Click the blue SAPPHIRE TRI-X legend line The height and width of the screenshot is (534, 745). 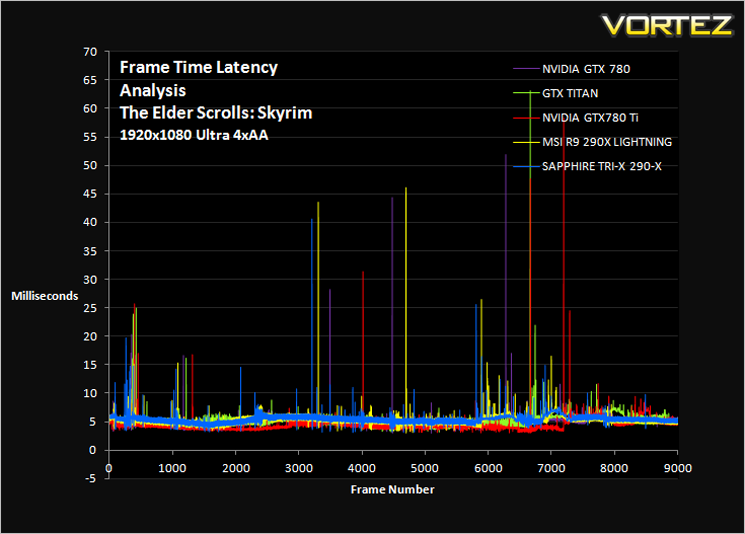(526, 166)
